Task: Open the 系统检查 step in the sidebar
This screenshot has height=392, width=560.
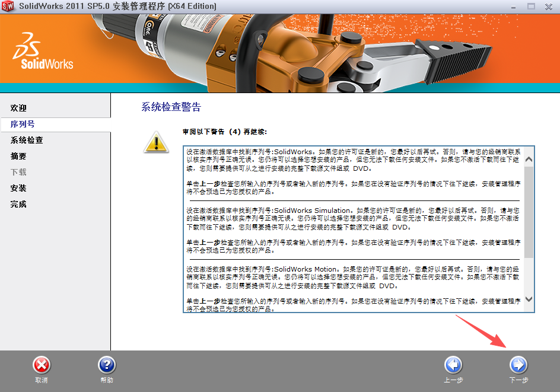Action: [27, 141]
